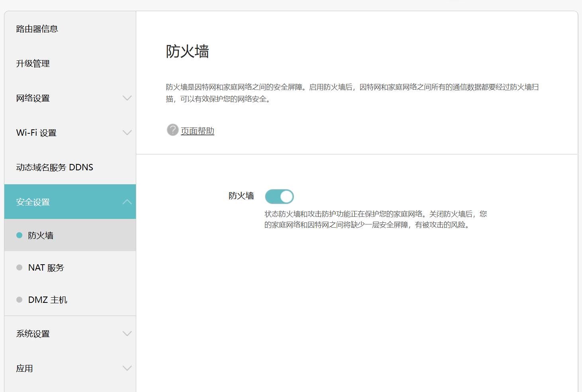This screenshot has width=582, height=392.
Task: Turn off the 防火墙 toggle switch
Action: pyautogui.click(x=279, y=197)
